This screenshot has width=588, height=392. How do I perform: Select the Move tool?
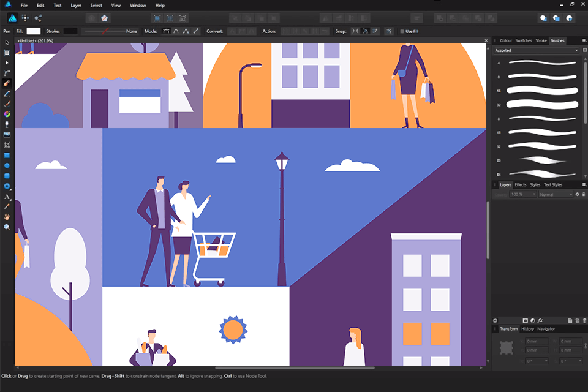pos(7,42)
